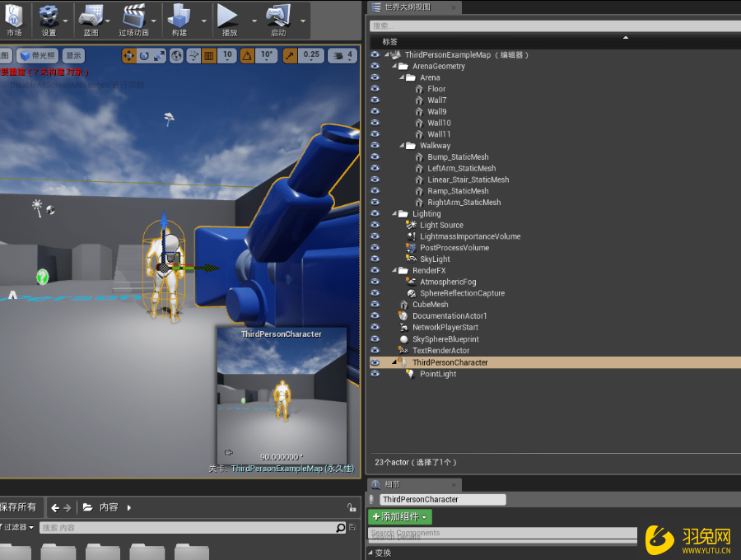Select the rotate gizmo tool in viewport
The height and width of the screenshot is (560, 741).
point(144,56)
